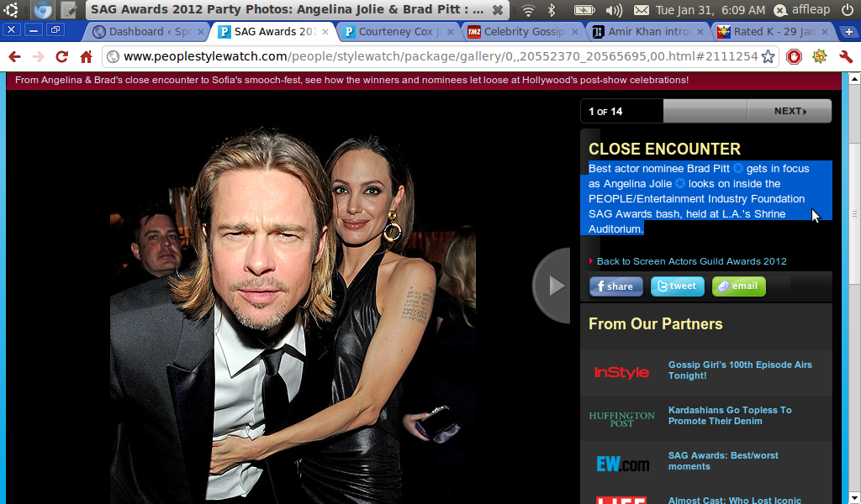
Task: Open the Gossip Girl's 100th Episode link
Action: coord(740,370)
